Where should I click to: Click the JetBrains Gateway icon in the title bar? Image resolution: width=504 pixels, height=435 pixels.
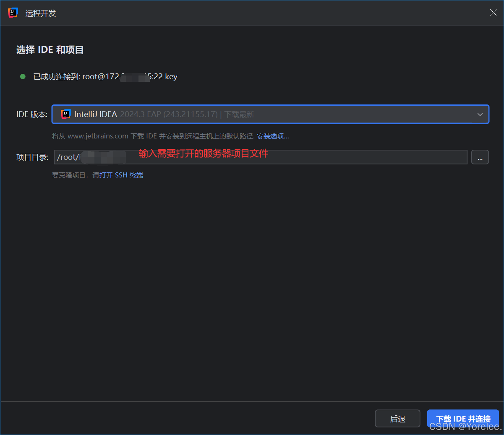(x=12, y=13)
